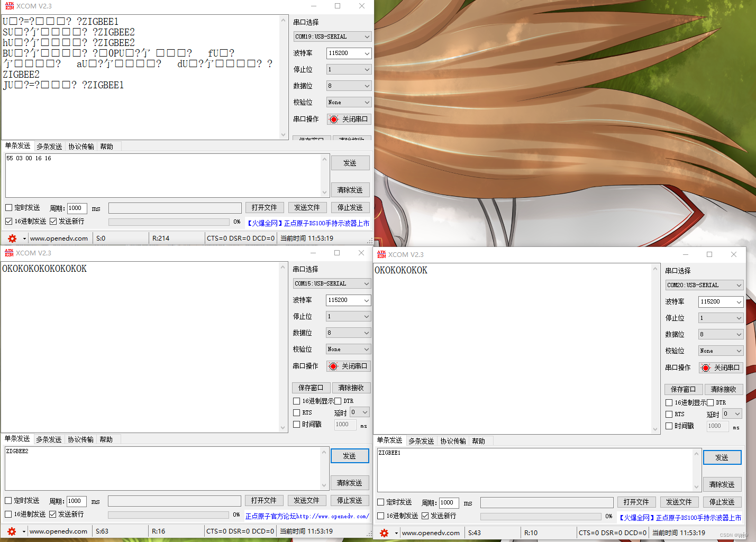Image resolution: width=756 pixels, height=542 pixels.
Task: Open settings gear in COM15 window status bar
Action: [x=12, y=531]
